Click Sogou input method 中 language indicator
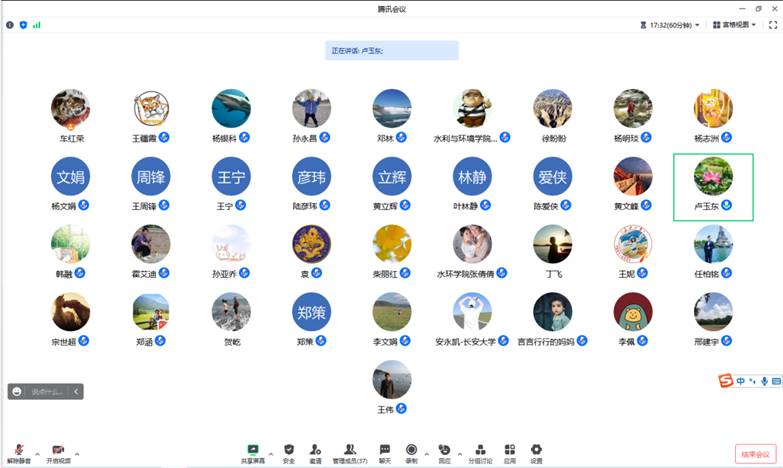 point(741,381)
